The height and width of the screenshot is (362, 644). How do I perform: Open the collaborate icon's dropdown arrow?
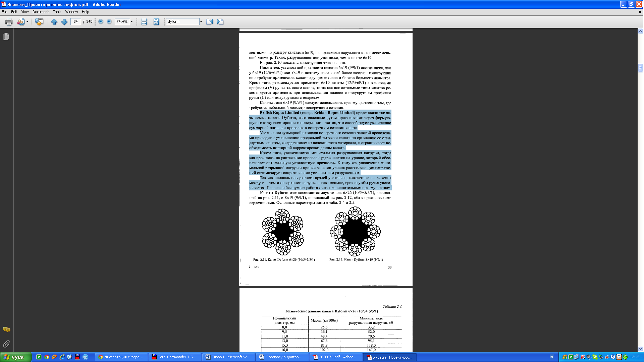pyautogui.click(x=27, y=22)
